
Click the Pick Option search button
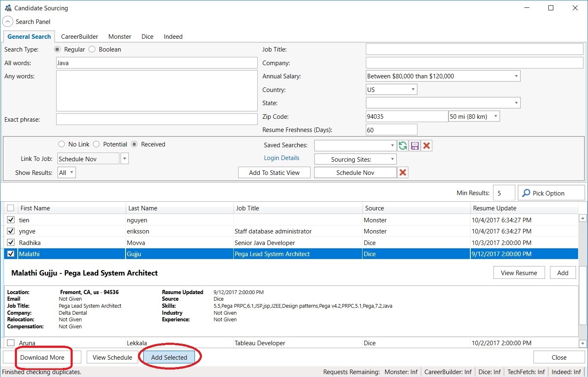(x=551, y=193)
